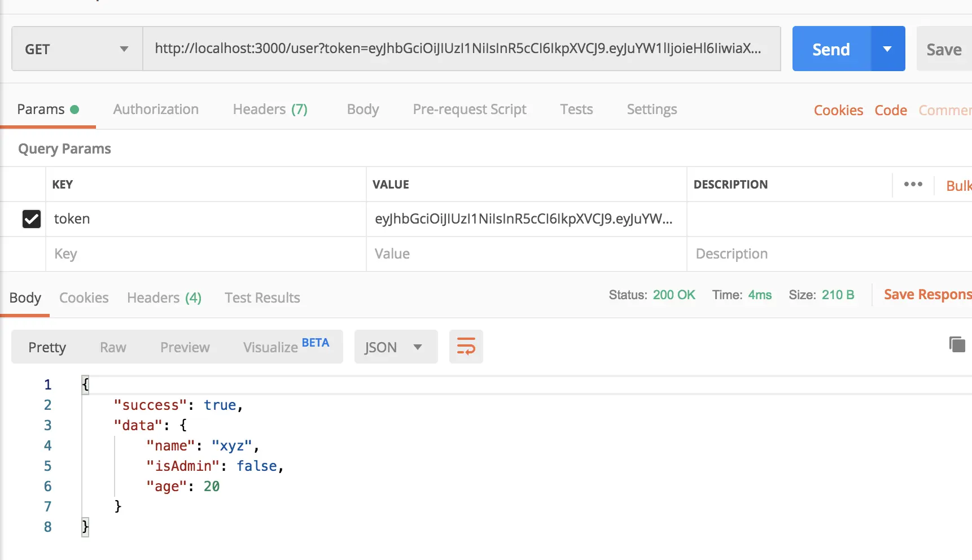Expand the Send button dropdown arrow
Image resolution: width=972 pixels, height=560 pixels.
click(887, 49)
